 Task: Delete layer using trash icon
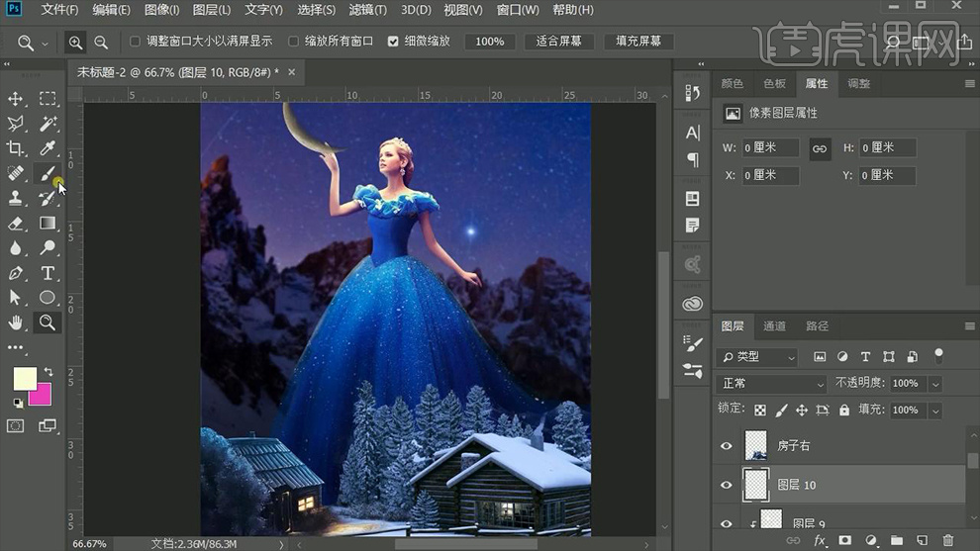[947, 540]
